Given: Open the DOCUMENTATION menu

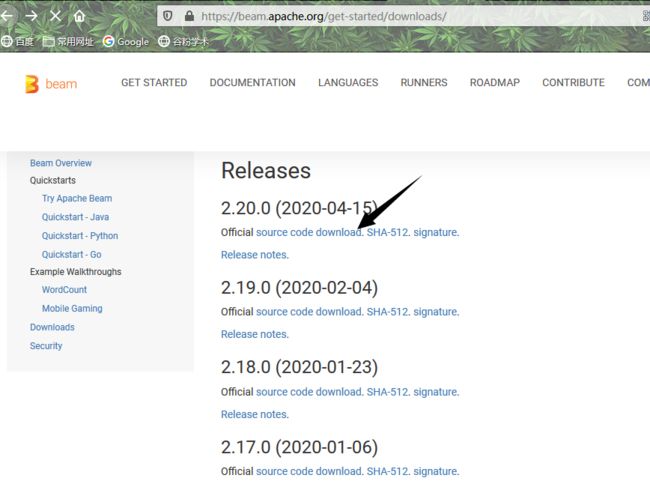Looking at the screenshot, I should click(x=252, y=83).
